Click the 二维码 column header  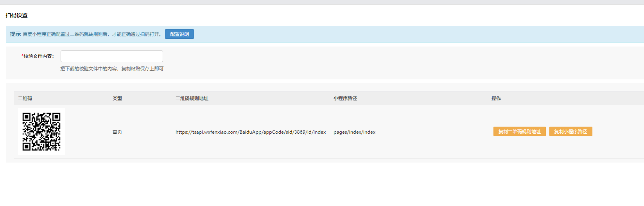[x=25, y=99]
